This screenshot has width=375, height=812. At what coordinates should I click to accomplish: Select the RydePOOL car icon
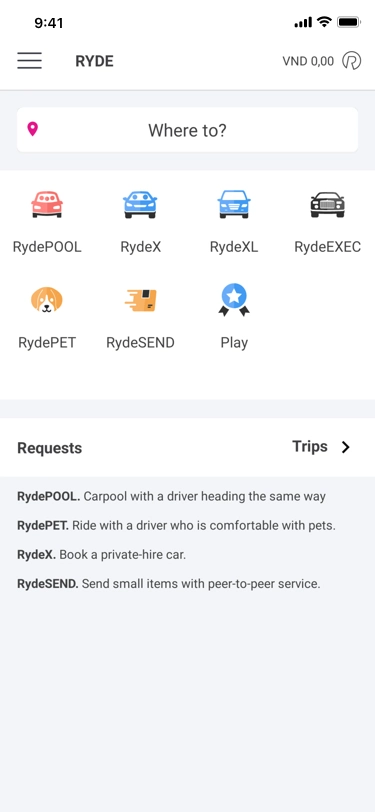click(47, 204)
